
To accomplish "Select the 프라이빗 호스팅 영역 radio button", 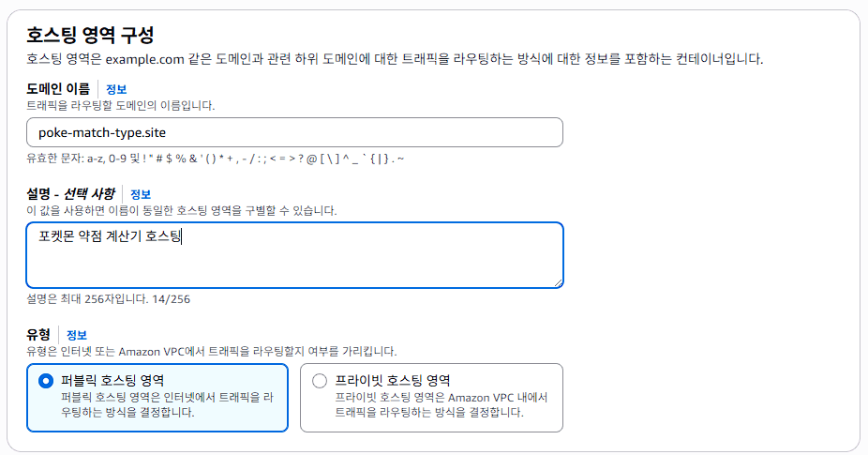I will coord(320,381).
